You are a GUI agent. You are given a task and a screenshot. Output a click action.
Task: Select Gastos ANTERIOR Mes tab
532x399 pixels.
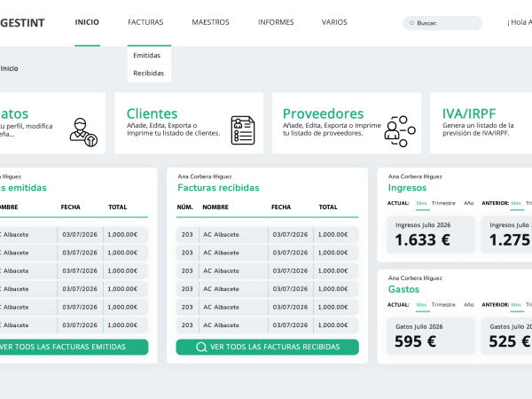click(516, 305)
